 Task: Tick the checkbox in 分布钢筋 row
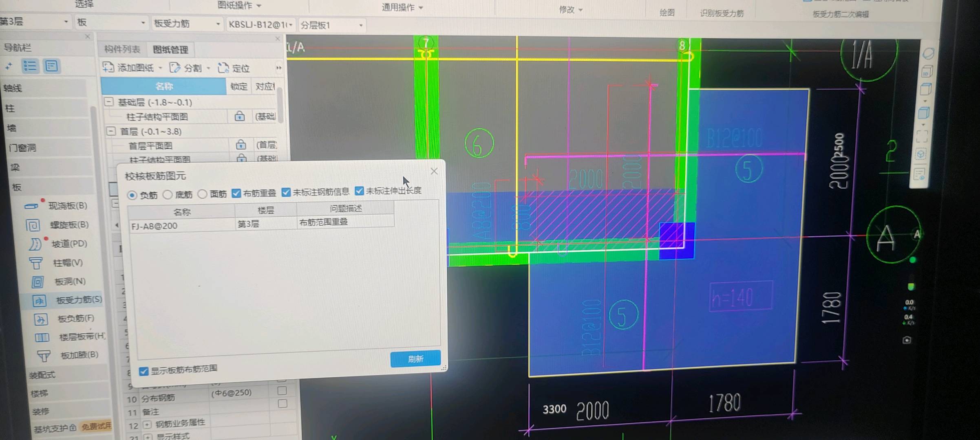[282, 390]
